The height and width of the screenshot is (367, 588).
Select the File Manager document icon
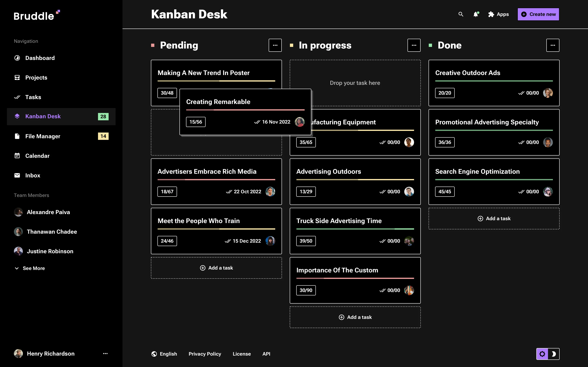coord(17,136)
